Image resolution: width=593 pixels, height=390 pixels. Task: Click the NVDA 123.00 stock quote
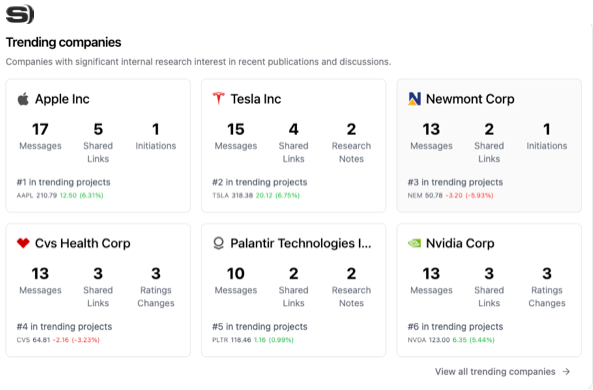click(x=451, y=340)
